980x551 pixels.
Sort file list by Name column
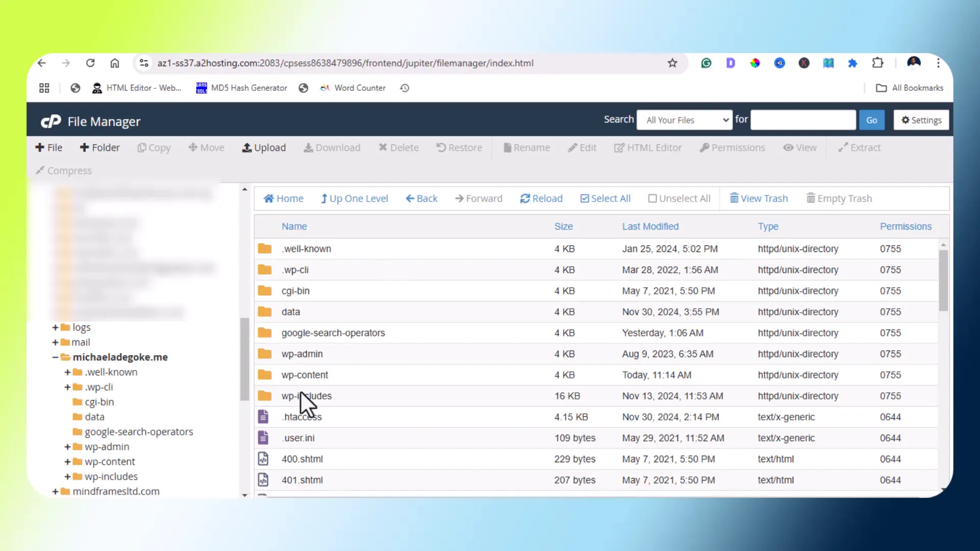pyautogui.click(x=295, y=227)
